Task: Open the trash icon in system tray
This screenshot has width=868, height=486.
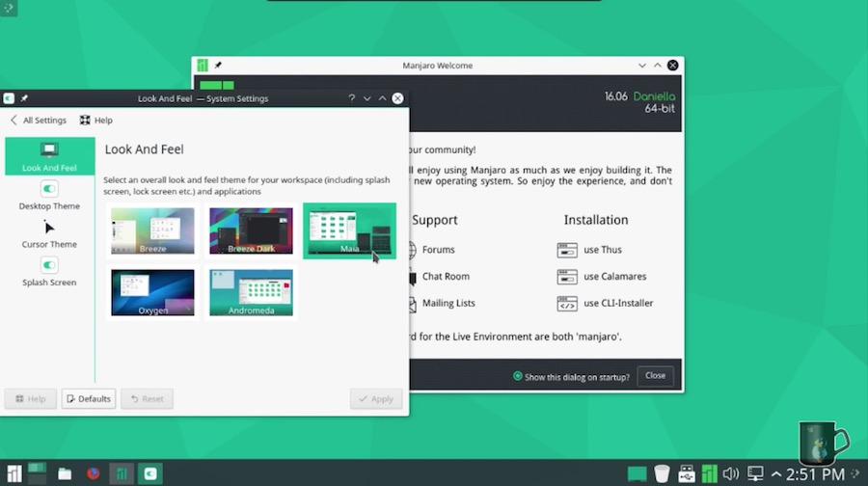Action: pos(662,473)
